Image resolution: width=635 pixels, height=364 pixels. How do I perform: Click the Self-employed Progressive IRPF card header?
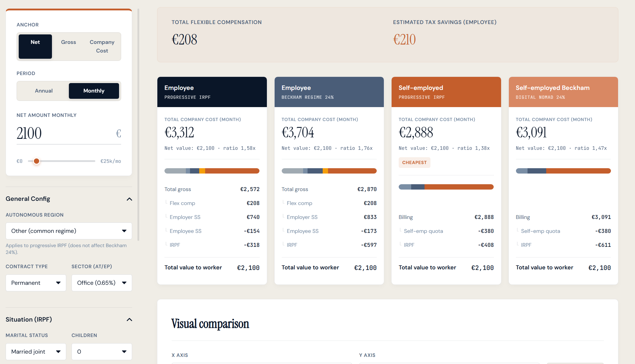(x=446, y=92)
